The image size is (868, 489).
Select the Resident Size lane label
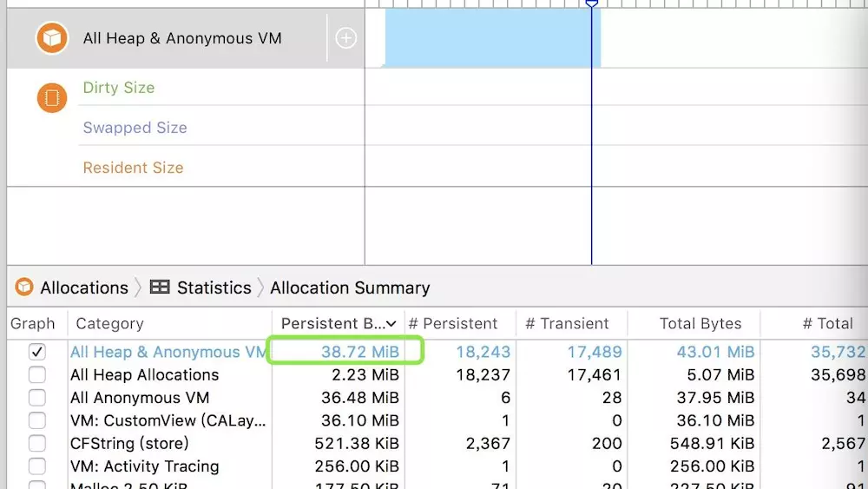coord(133,168)
